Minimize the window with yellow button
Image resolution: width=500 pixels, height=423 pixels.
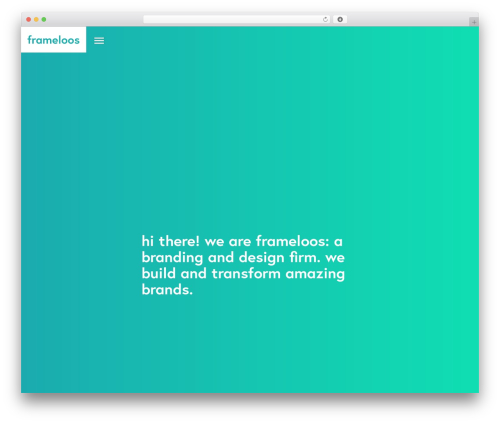36,19
